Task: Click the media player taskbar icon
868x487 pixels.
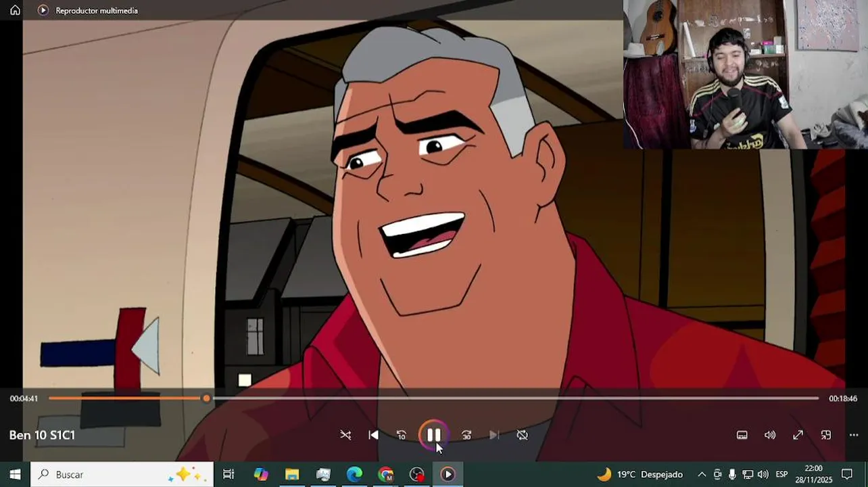Action: tap(448, 474)
